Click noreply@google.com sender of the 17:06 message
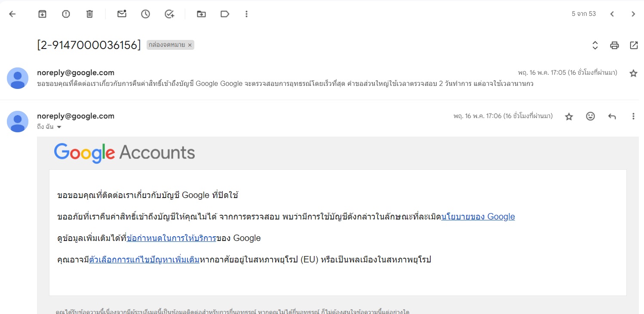644x314 pixels. pyautogui.click(x=76, y=116)
